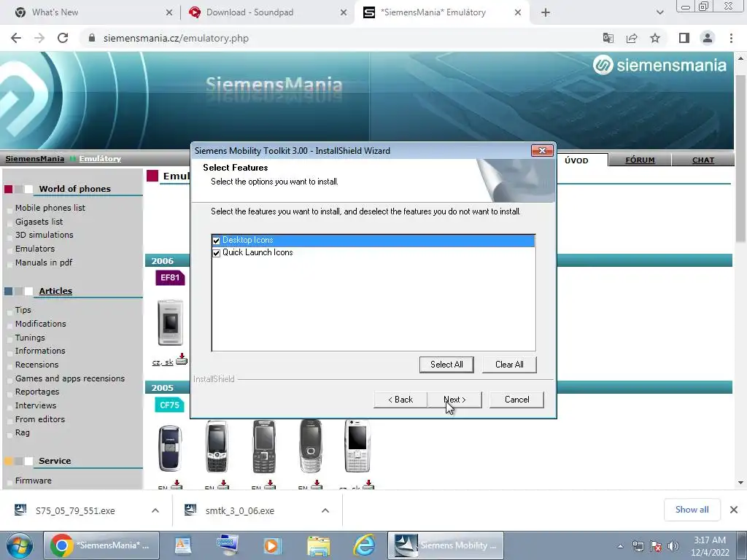
Task: Open the media player taskbar icon
Action: [273, 545]
